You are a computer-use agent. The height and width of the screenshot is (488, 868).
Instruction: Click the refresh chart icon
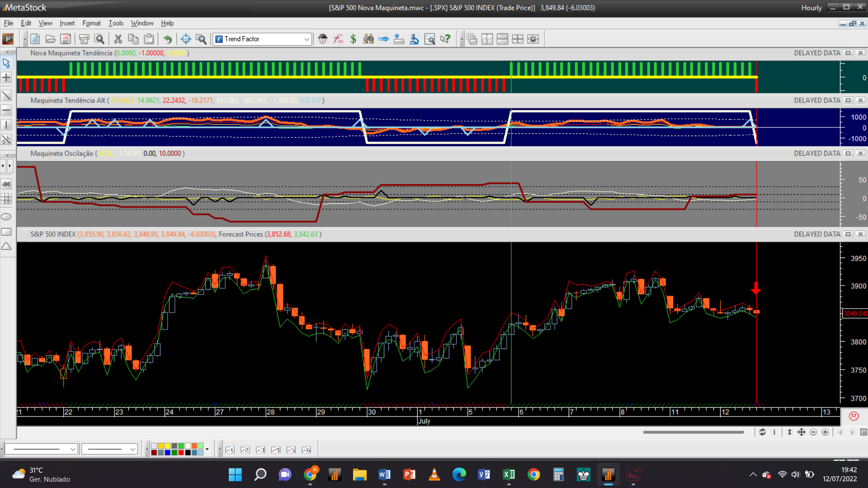point(762,432)
